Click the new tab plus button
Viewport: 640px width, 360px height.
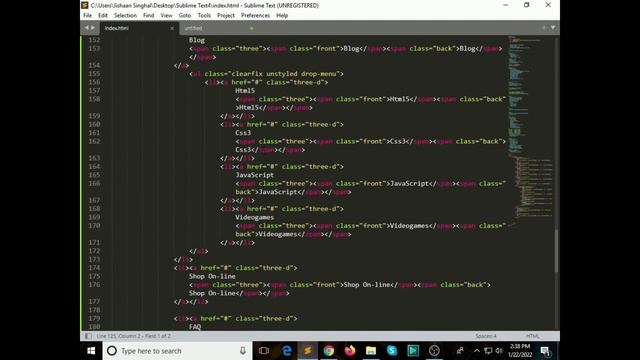tap(544, 27)
